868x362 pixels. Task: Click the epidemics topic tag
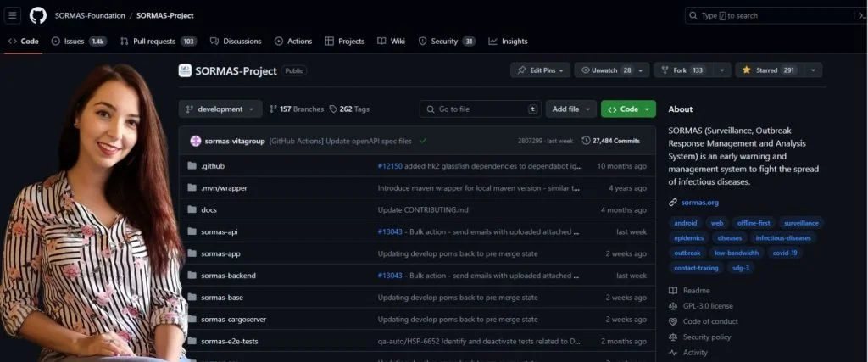(688, 238)
